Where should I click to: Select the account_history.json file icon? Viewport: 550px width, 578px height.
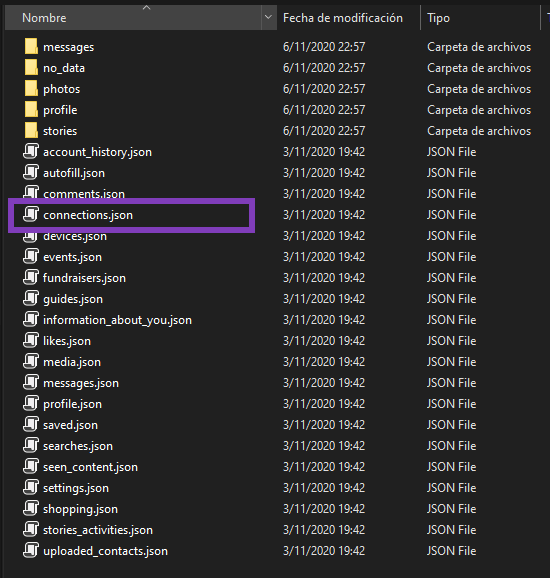pos(31,152)
